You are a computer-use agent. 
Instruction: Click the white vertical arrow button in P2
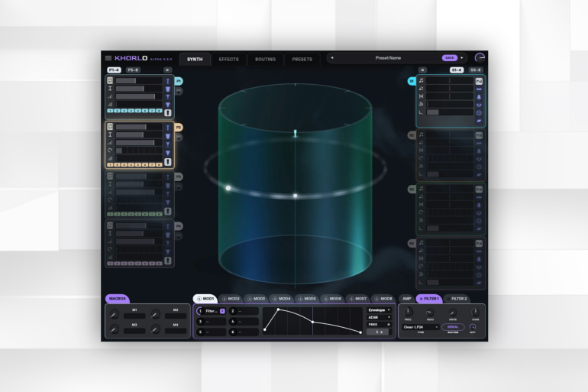point(168,162)
